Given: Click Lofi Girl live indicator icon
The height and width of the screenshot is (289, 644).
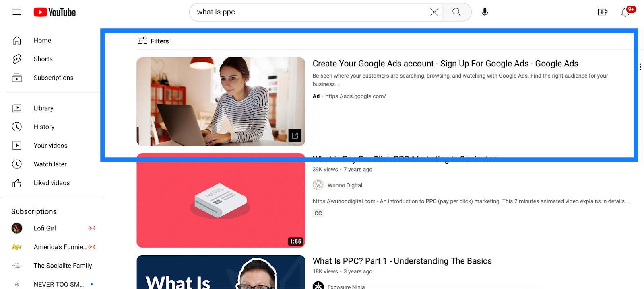Looking at the screenshot, I should coord(92,228).
